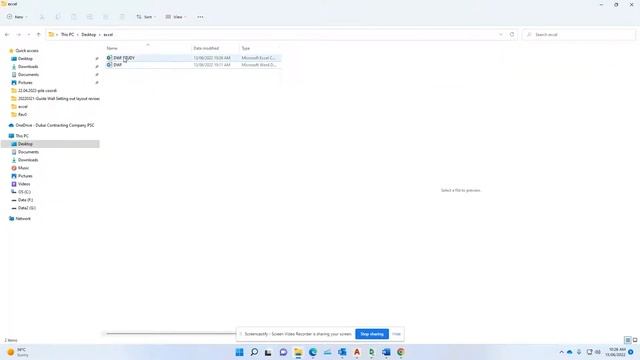Image resolution: width=640 pixels, height=360 pixels.
Task: Open recent locations dropdown chevron
Action: pyautogui.click(x=29, y=35)
